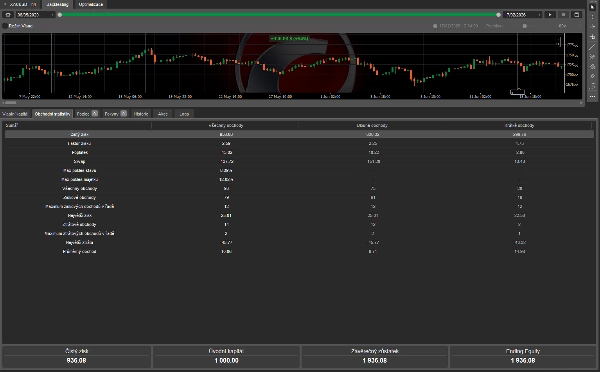Select the Obchodní statistiky tab
Image resolution: width=600 pixels, height=372 pixels.
(52, 114)
